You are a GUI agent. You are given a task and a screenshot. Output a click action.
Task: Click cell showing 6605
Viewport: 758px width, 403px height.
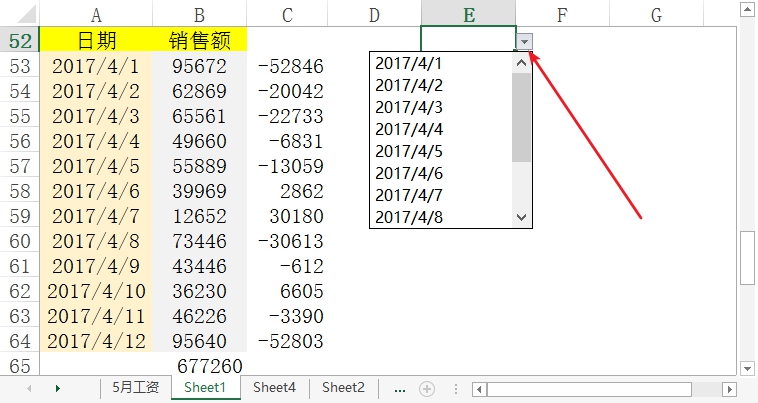click(287, 291)
